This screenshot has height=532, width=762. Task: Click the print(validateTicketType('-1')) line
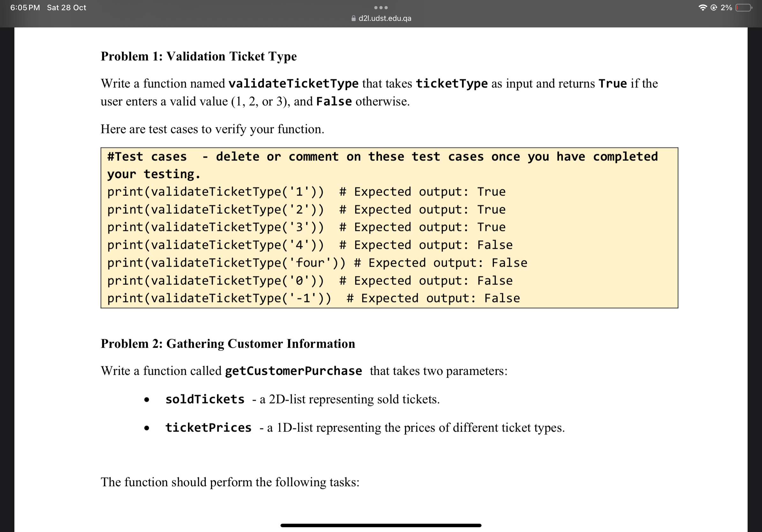click(313, 299)
